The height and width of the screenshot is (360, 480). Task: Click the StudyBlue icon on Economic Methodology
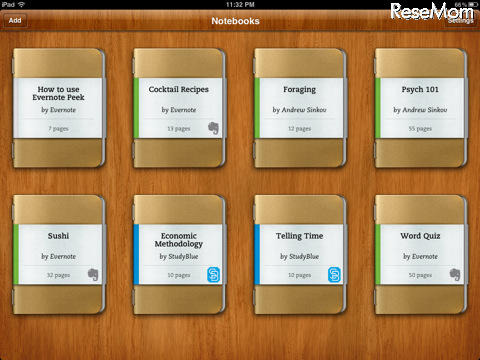213,275
